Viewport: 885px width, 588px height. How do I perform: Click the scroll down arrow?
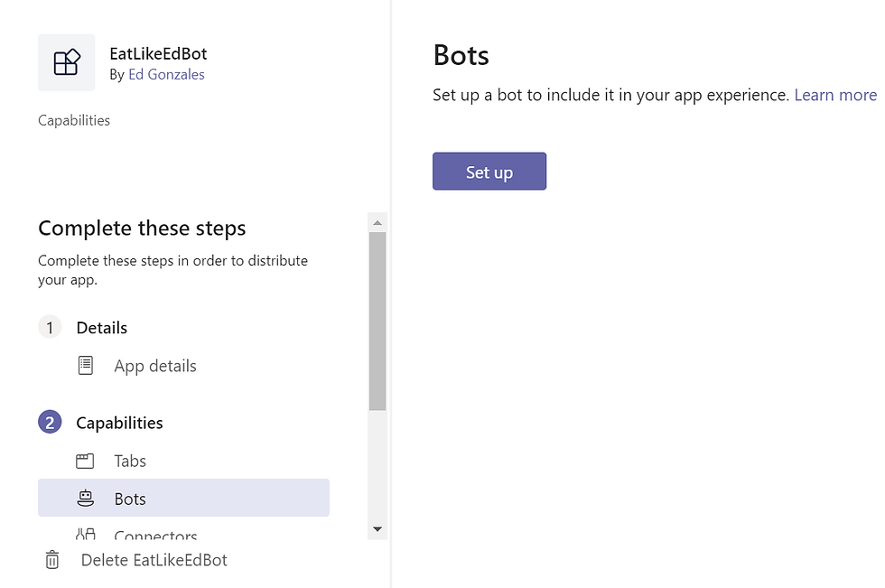click(x=377, y=529)
